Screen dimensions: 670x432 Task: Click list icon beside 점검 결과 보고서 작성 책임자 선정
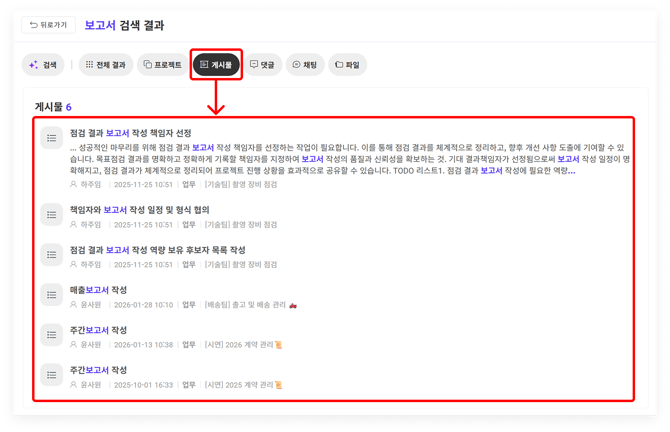point(51,139)
